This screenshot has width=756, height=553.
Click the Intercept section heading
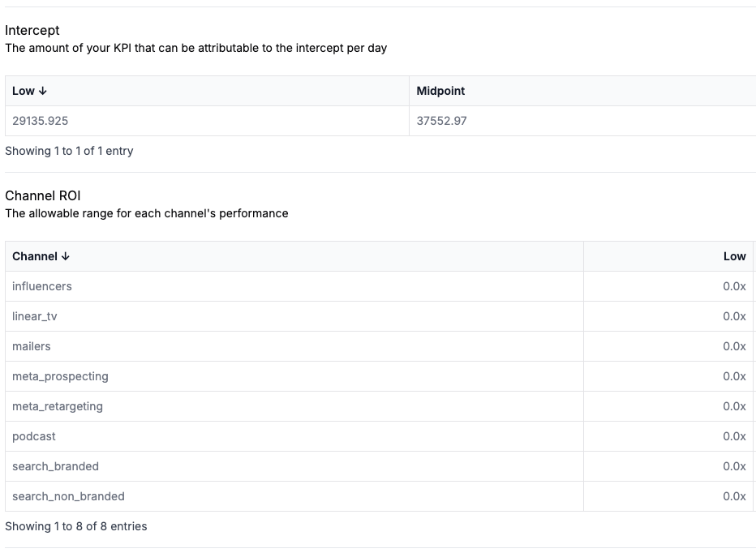(x=32, y=31)
